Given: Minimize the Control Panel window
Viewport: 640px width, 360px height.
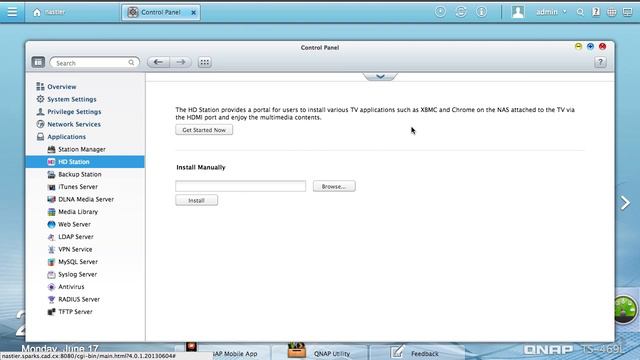Looking at the screenshot, I should 578,47.
